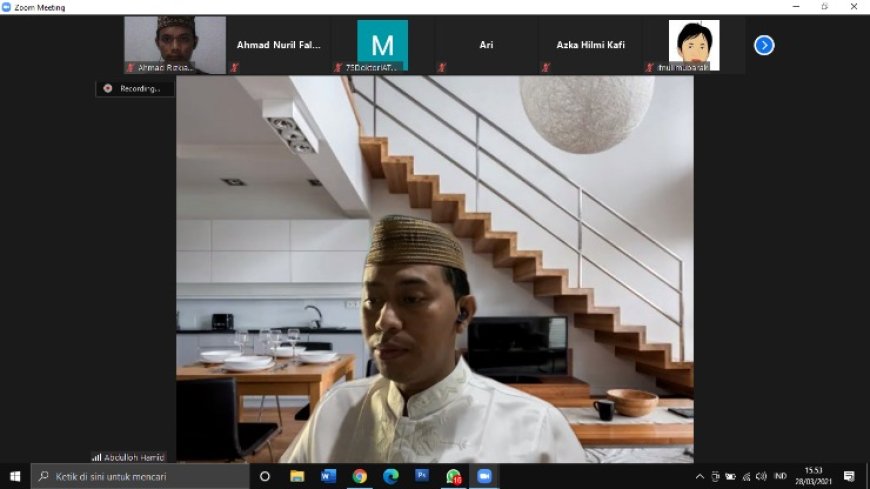
Task: Expand the hidden system tray icons chevron
Action: (x=700, y=476)
